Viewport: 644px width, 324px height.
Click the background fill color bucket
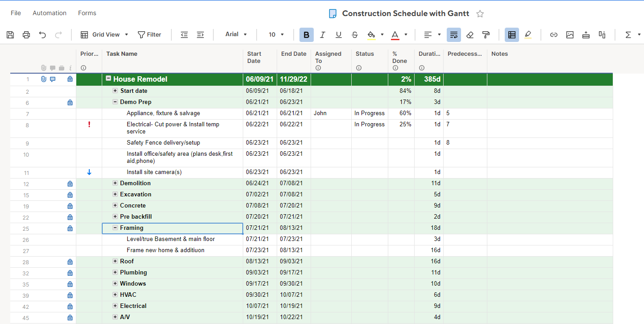[371, 35]
